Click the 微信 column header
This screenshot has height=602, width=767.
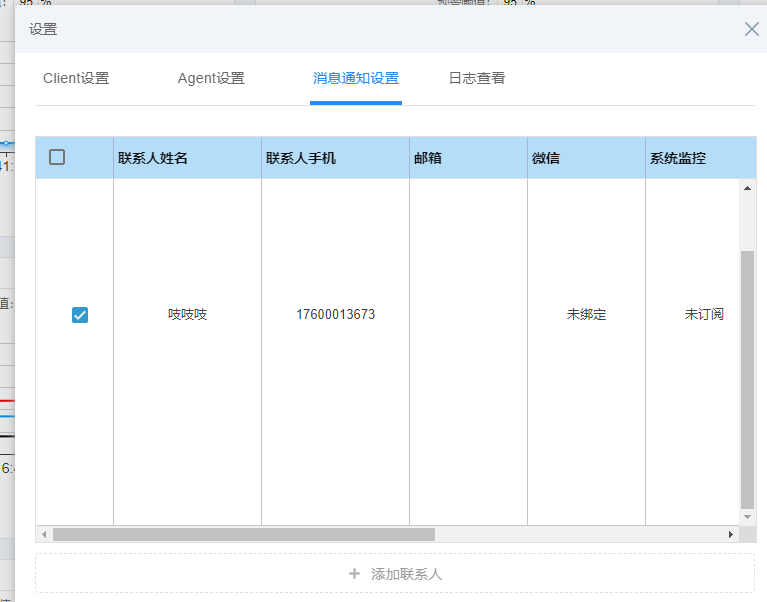tap(546, 158)
